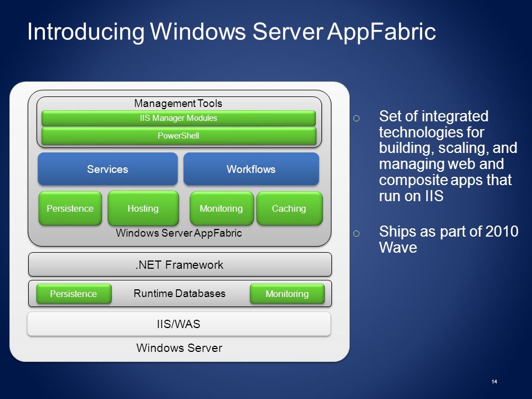Click the 'Caching' green box
The width and height of the screenshot is (532, 399).
coord(289,208)
